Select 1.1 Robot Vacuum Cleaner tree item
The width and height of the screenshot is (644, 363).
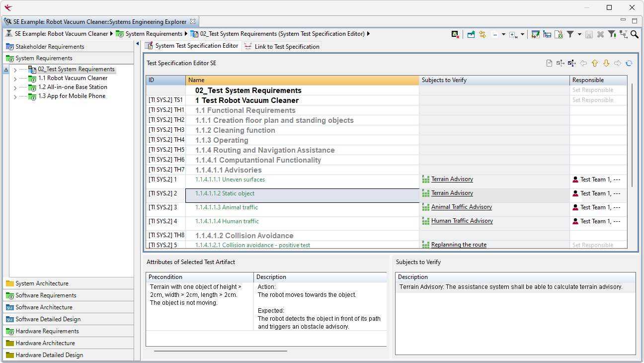[73, 78]
